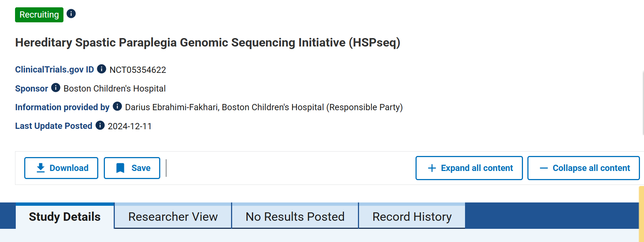This screenshot has width=644, height=242.
Task: Switch to the Study Details tab
Action: (x=65, y=217)
